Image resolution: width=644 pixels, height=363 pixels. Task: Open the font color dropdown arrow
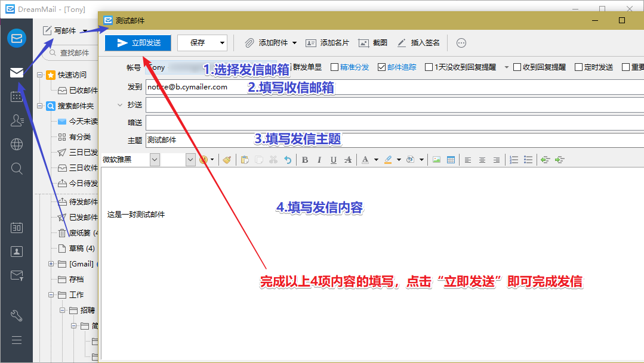[x=376, y=160]
